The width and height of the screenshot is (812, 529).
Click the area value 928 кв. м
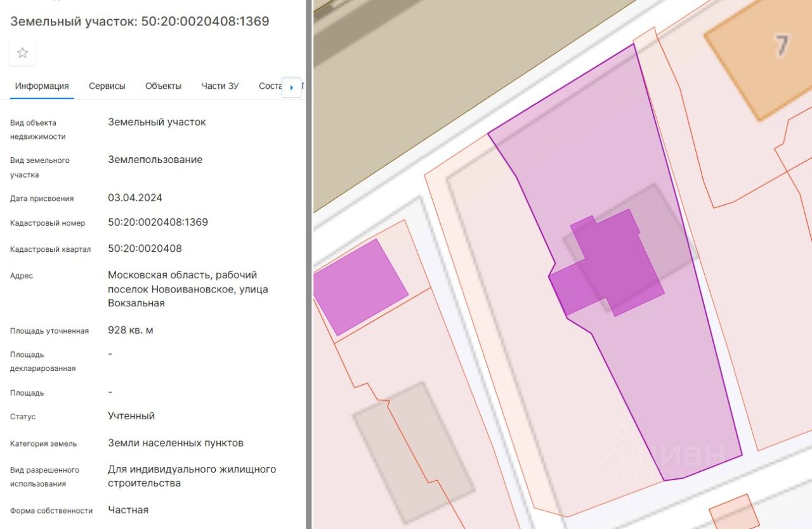131,330
